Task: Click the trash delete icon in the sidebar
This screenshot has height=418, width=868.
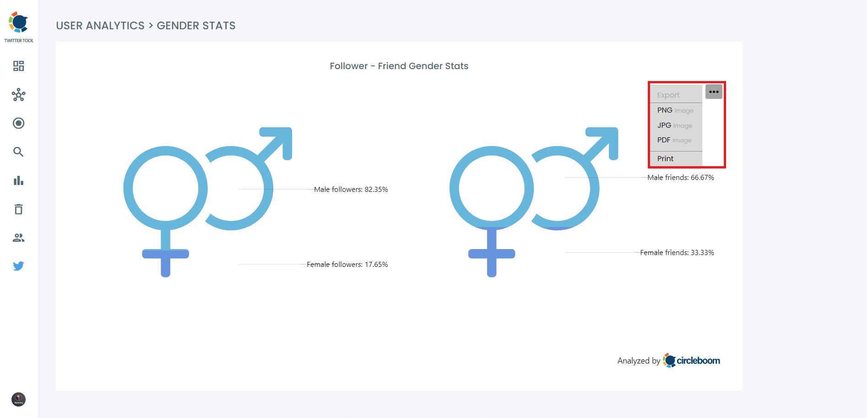Action: [18, 209]
